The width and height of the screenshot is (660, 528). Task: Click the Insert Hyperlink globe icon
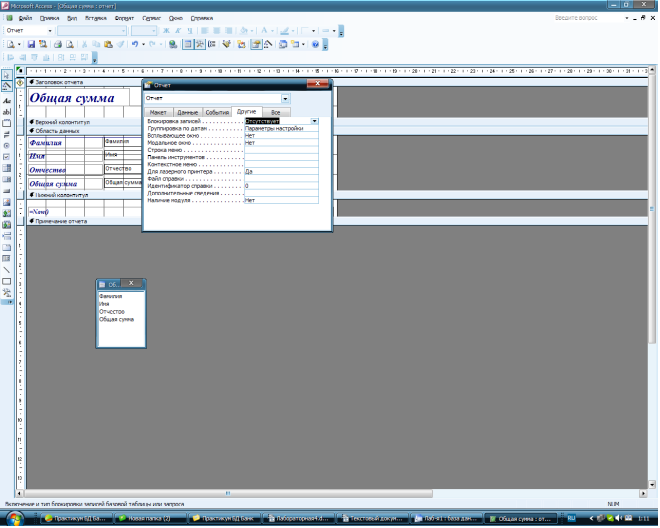click(x=173, y=44)
